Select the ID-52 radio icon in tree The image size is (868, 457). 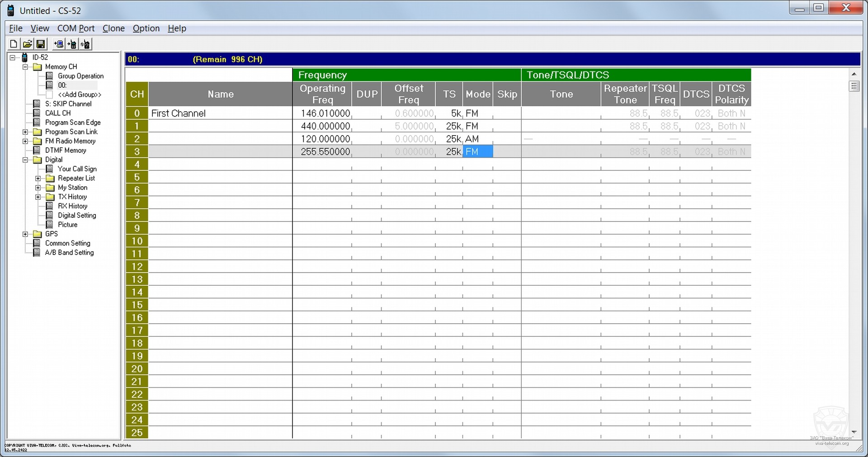coord(25,57)
